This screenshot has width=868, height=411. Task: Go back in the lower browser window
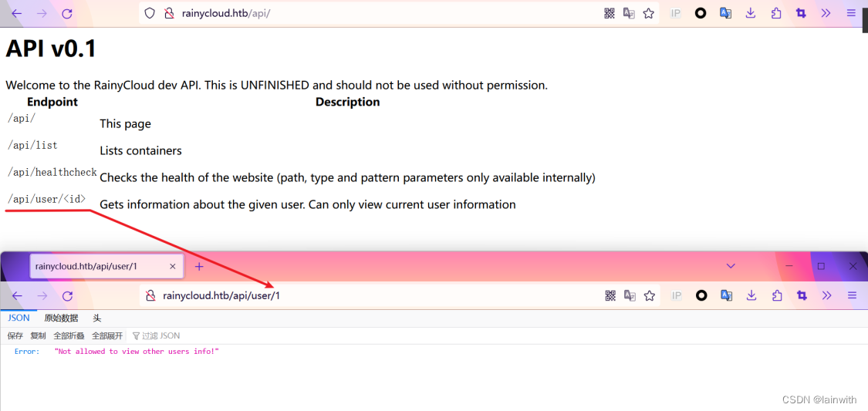[x=17, y=296]
